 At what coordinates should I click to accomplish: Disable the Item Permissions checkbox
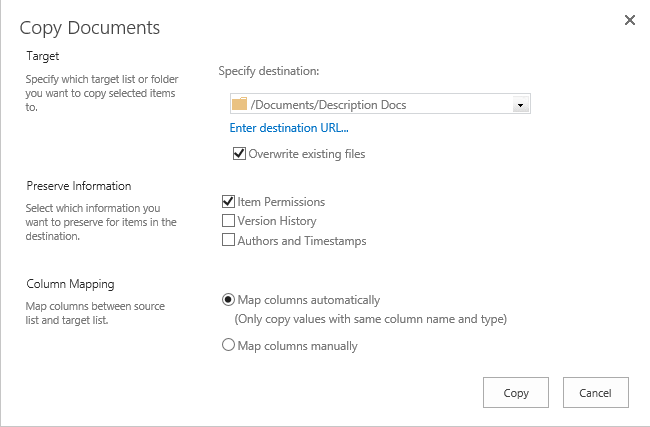pos(228,202)
